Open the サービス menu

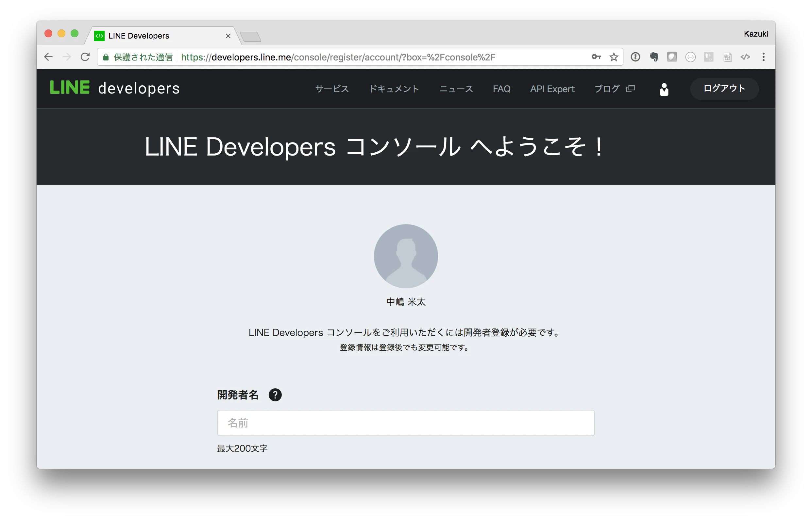(332, 89)
